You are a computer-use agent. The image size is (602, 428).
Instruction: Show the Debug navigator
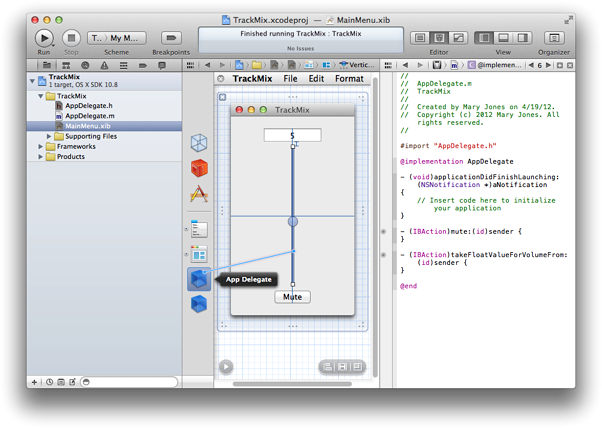point(123,65)
